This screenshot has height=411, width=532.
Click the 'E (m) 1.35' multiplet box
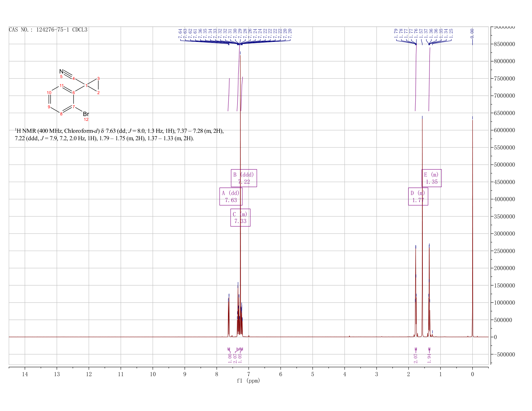(431, 178)
